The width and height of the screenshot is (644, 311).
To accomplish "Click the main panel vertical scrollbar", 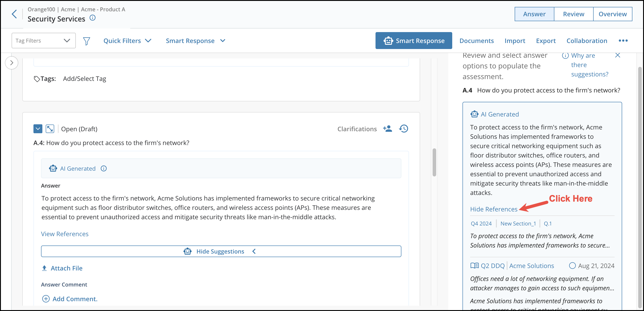I will [x=434, y=162].
